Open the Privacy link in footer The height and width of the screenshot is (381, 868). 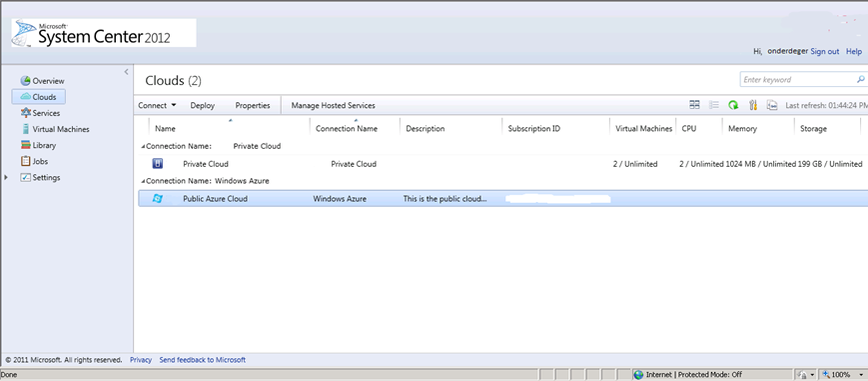[141, 360]
